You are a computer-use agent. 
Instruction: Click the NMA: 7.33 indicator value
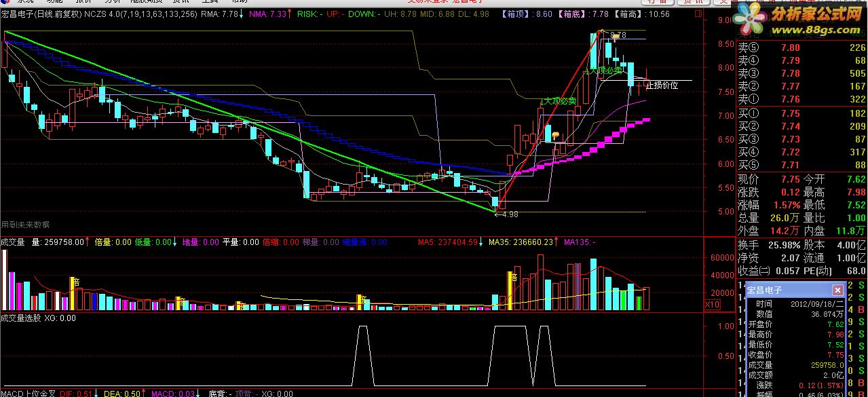268,14
